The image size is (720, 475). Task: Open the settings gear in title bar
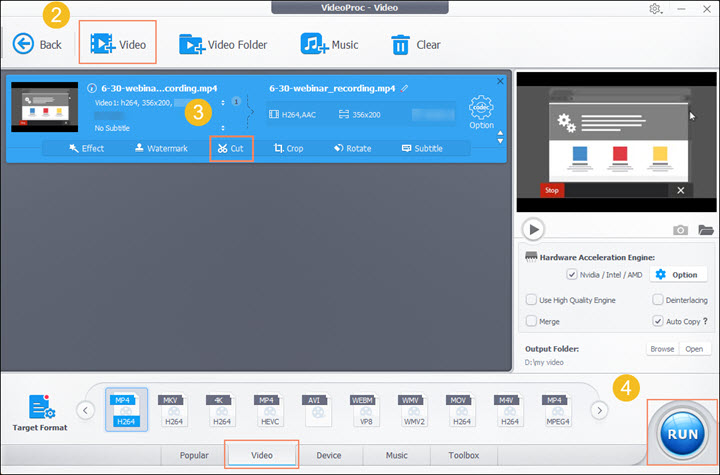coord(655,9)
